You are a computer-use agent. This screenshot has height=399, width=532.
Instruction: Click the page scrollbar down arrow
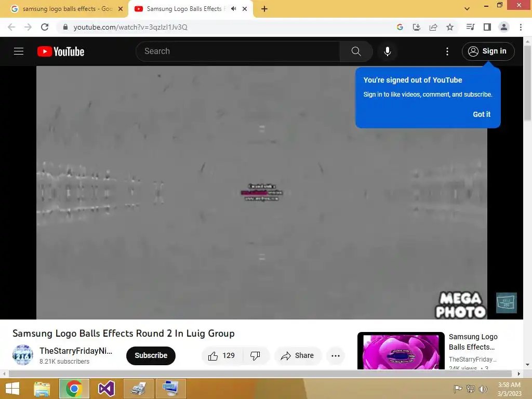527,365
